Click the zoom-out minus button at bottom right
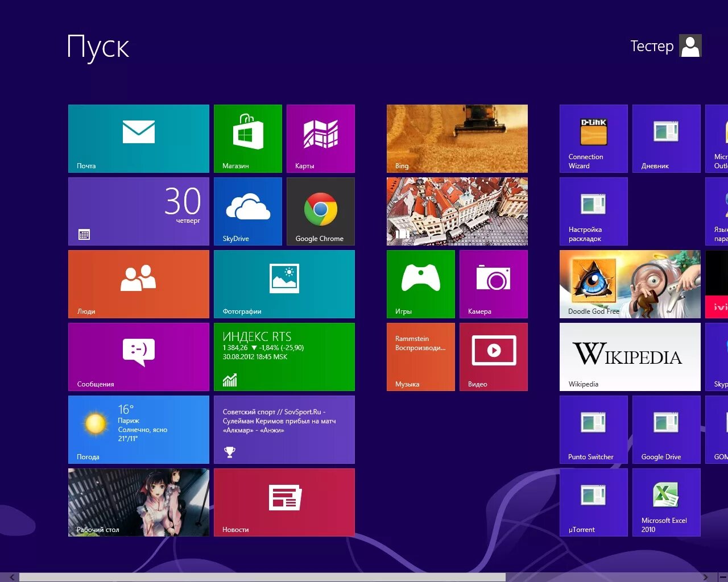Screen dimensions: 728x582 [723, 577]
